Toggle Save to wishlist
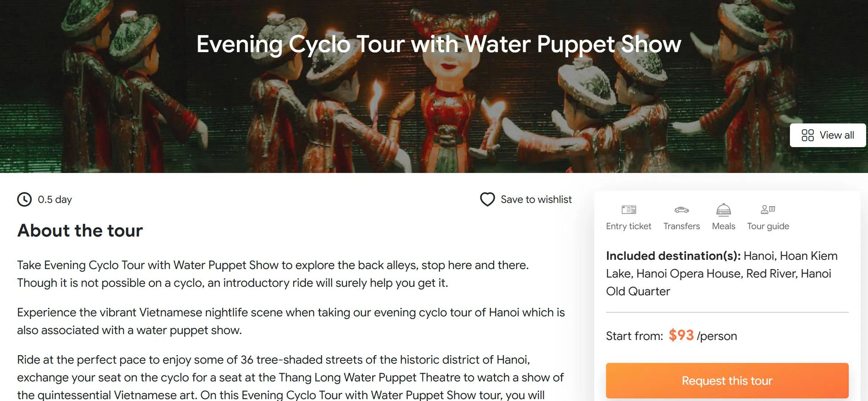Viewport: 868px width, 401px height. 536,200
